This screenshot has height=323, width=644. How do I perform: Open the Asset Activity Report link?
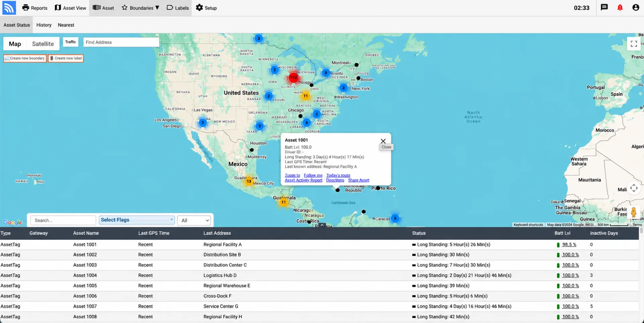pyautogui.click(x=304, y=180)
